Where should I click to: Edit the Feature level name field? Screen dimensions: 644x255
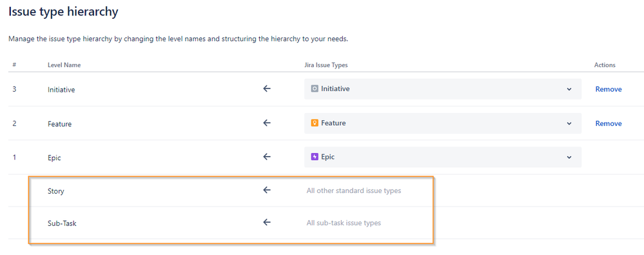pyautogui.click(x=59, y=124)
